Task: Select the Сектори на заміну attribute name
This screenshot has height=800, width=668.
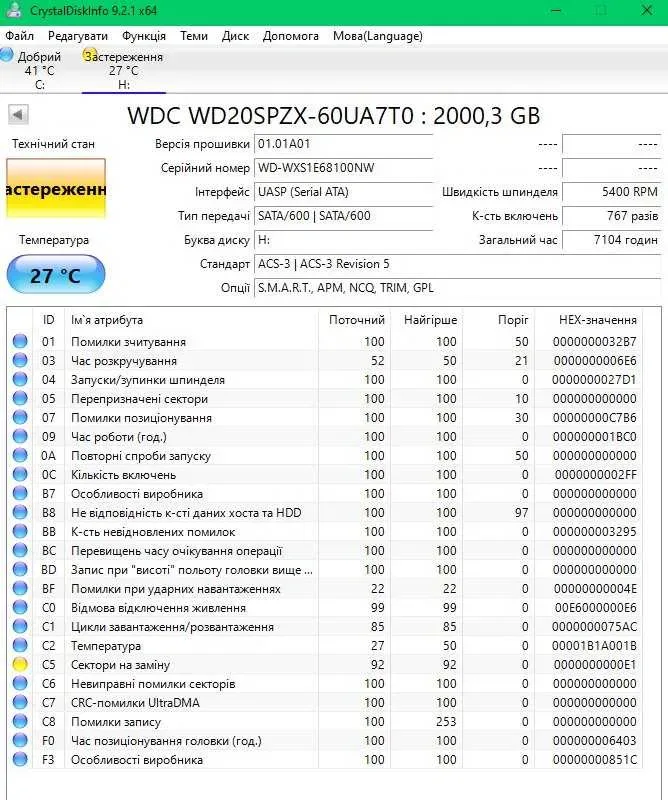Action: [120, 665]
